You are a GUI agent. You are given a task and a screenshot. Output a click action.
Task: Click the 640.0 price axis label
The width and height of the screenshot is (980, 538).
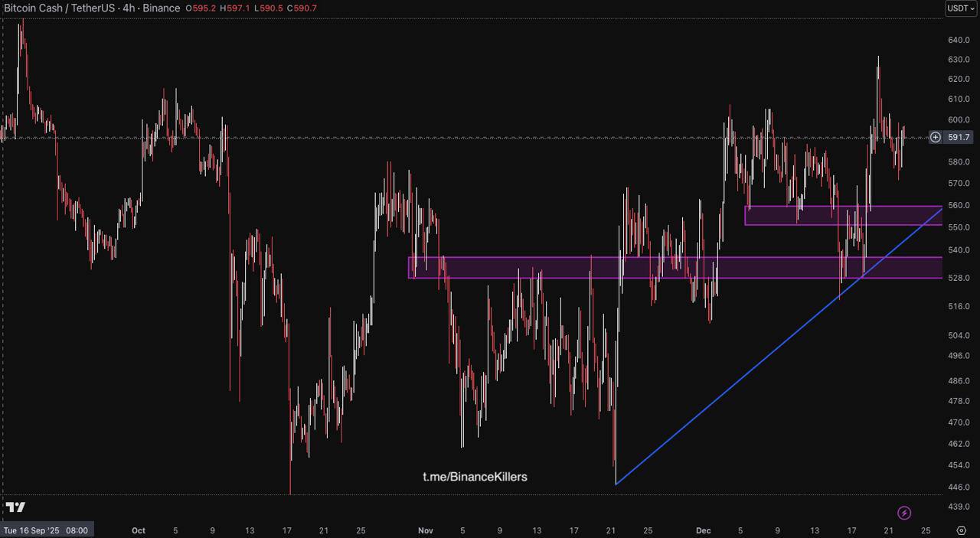959,40
